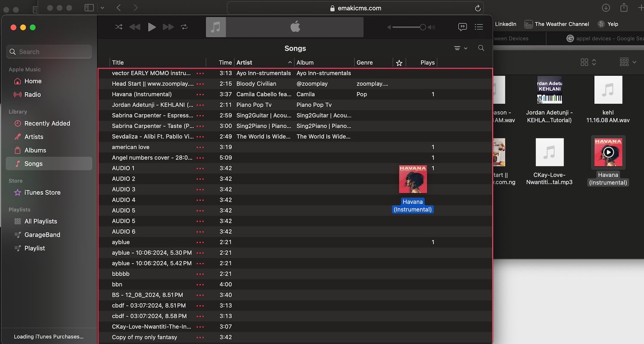Image resolution: width=644 pixels, height=344 pixels.
Task: Open Safari sidebar dropdown chevron
Action: pyautogui.click(x=102, y=8)
